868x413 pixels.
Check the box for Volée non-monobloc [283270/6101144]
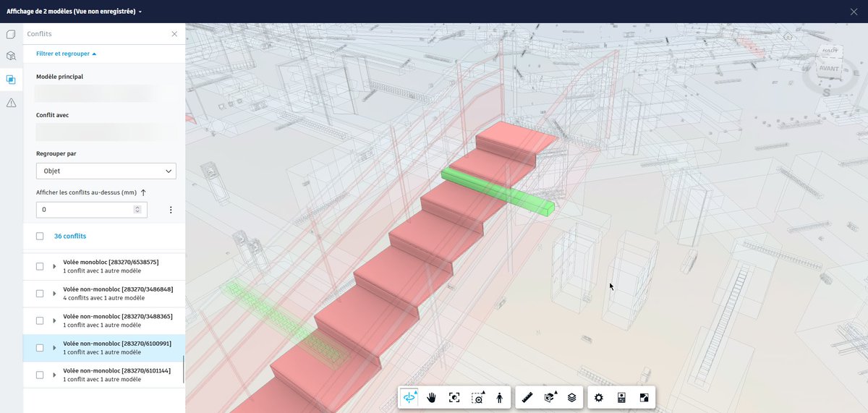click(x=40, y=375)
